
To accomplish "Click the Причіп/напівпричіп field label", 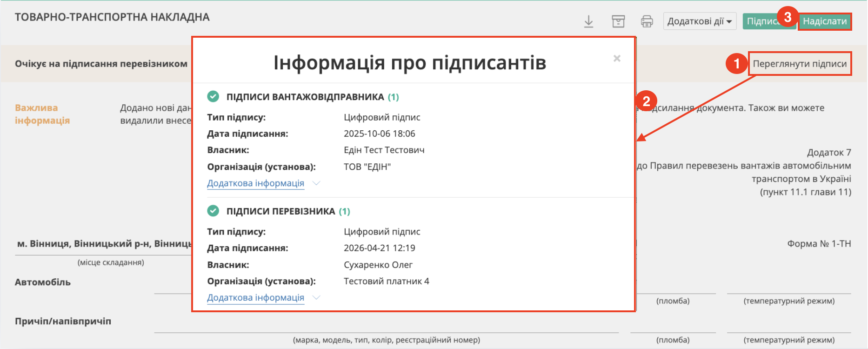I will [63, 322].
